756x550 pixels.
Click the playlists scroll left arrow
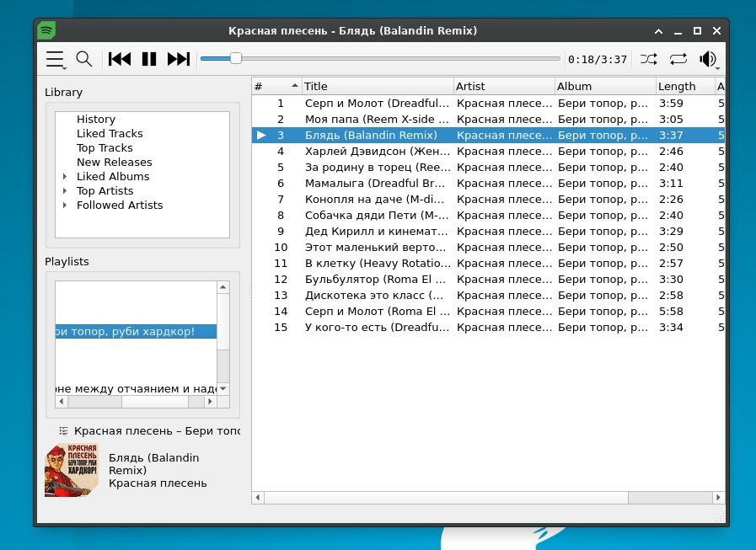pyautogui.click(x=62, y=402)
